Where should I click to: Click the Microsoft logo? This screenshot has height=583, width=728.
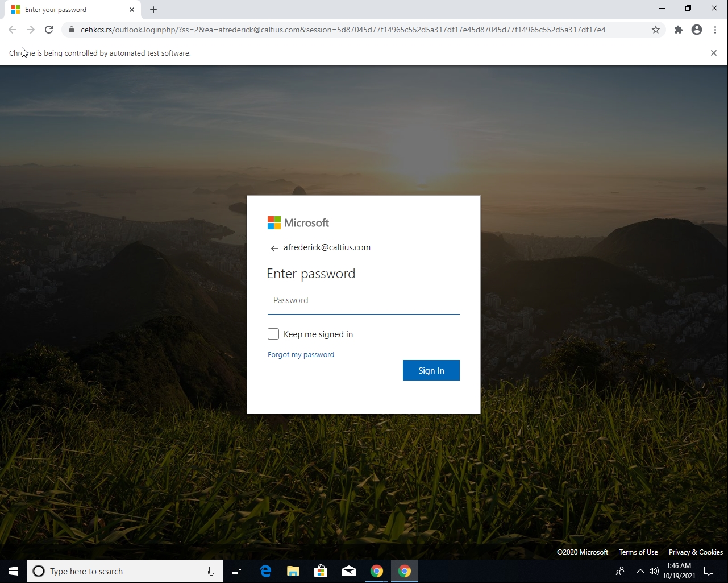(298, 222)
